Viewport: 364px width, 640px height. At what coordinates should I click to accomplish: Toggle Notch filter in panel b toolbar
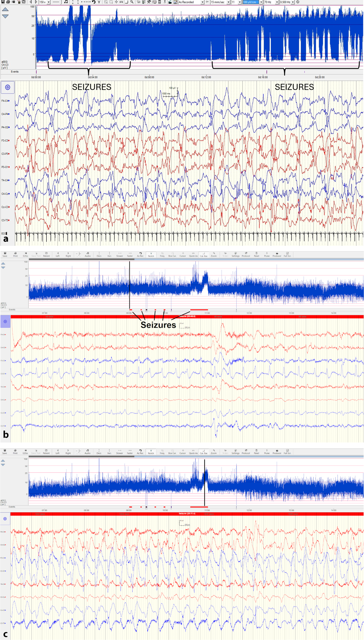click(151, 254)
